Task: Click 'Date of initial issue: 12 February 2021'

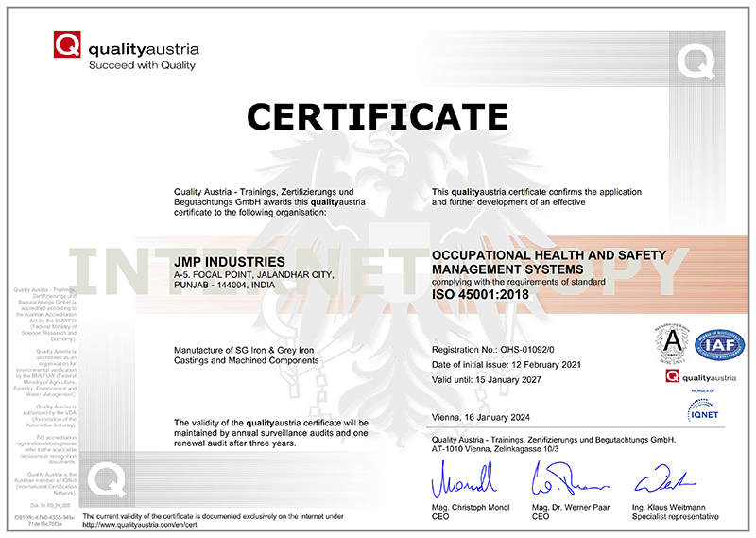Action: click(507, 364)
